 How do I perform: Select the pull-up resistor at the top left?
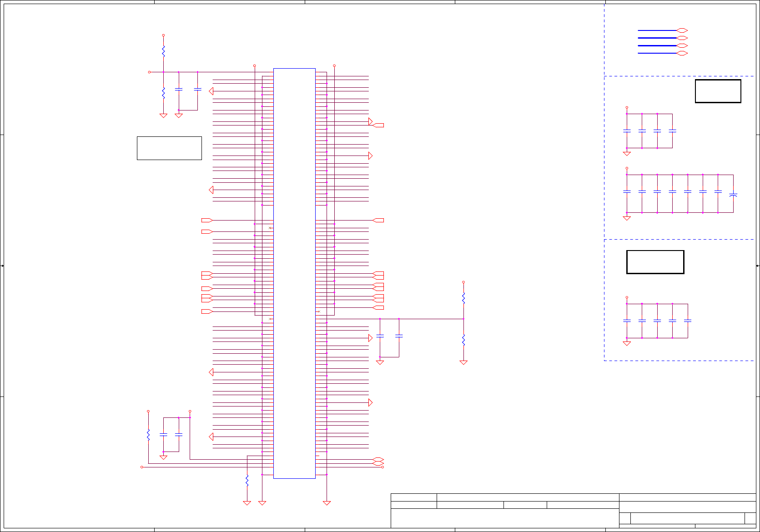click(x=163, y=51)
